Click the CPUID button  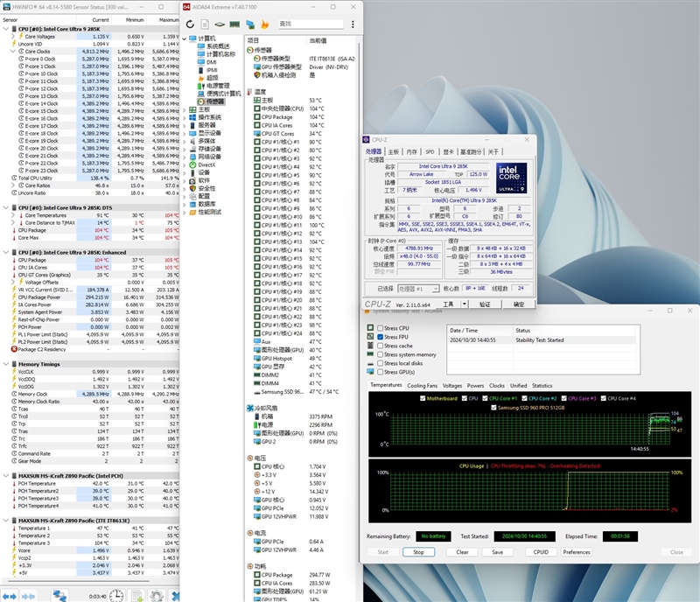pyautogui.click(x=542, y=552)
